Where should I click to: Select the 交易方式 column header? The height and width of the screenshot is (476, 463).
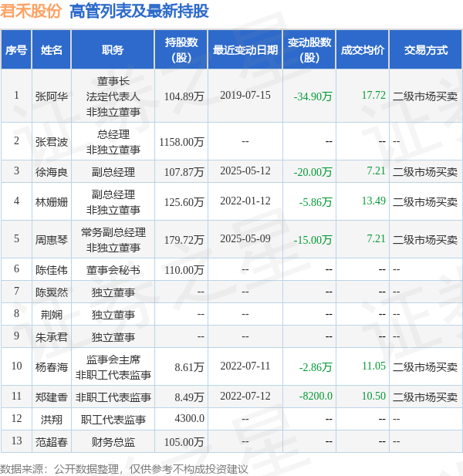pos(426,50)
